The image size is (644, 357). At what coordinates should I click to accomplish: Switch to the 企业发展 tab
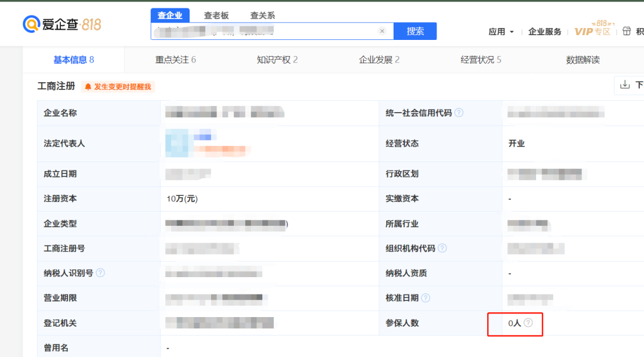tap(379, 60)
